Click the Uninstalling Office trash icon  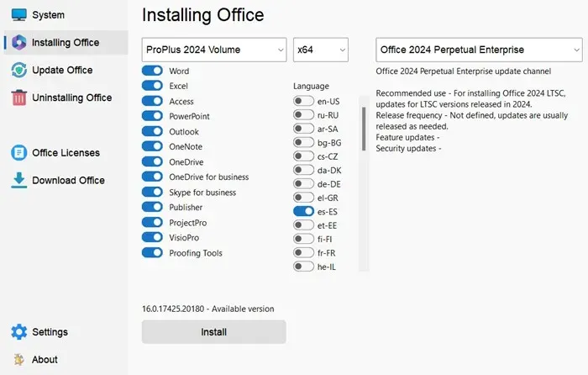18,98
